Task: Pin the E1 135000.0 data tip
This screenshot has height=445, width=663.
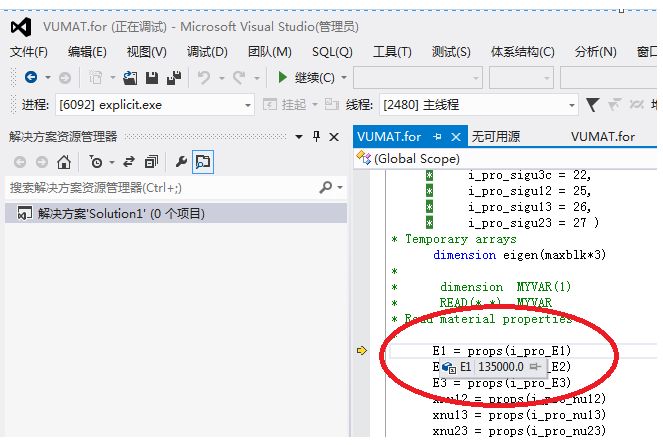Action: tap(535, 367)
